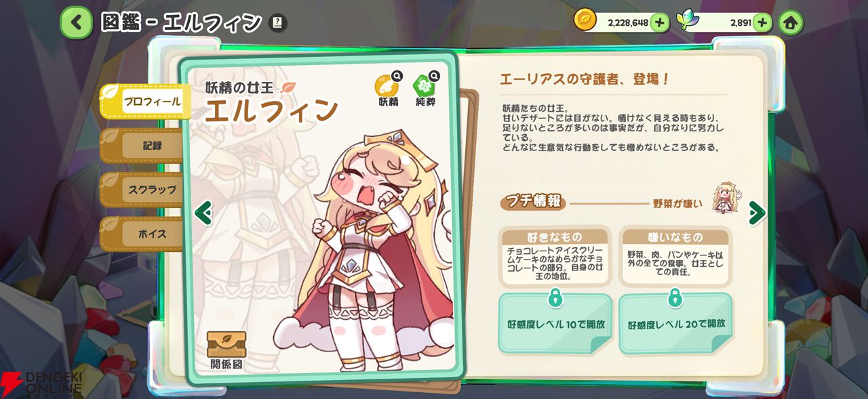
Task: Open the help question mark icon
Action: click(x=277, y=23)
